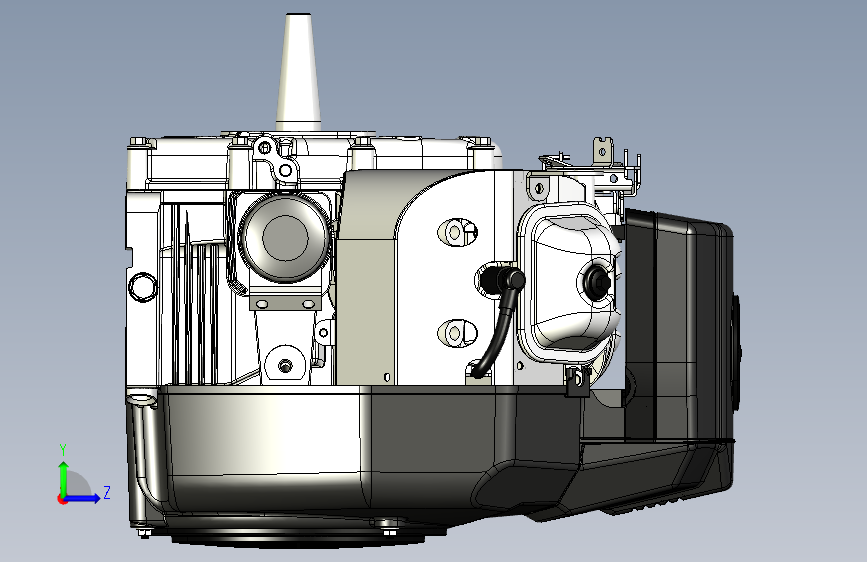Click the hex bolt on the valve cover
Viewport: 867px width, 562px height.
pos(598,283)
